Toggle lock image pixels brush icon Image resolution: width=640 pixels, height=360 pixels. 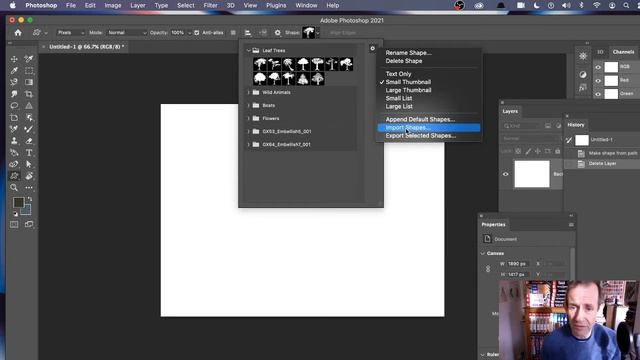[x=528, y=151]
